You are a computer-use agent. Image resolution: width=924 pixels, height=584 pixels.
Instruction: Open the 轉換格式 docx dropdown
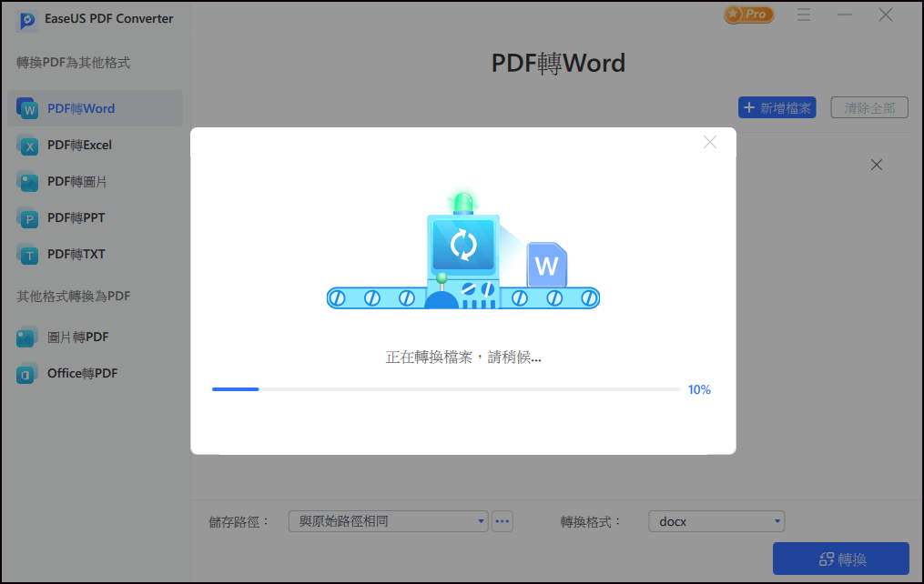716,520
